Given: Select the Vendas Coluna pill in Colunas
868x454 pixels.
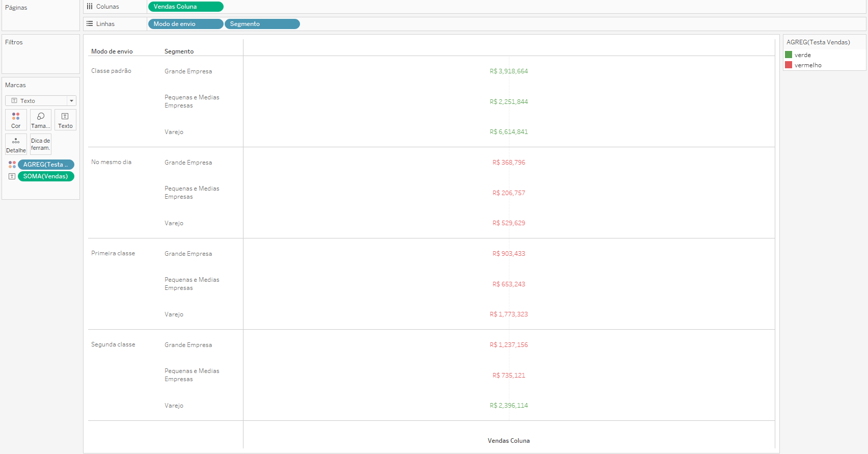Looking at the screenshot, I should point(186,7).
